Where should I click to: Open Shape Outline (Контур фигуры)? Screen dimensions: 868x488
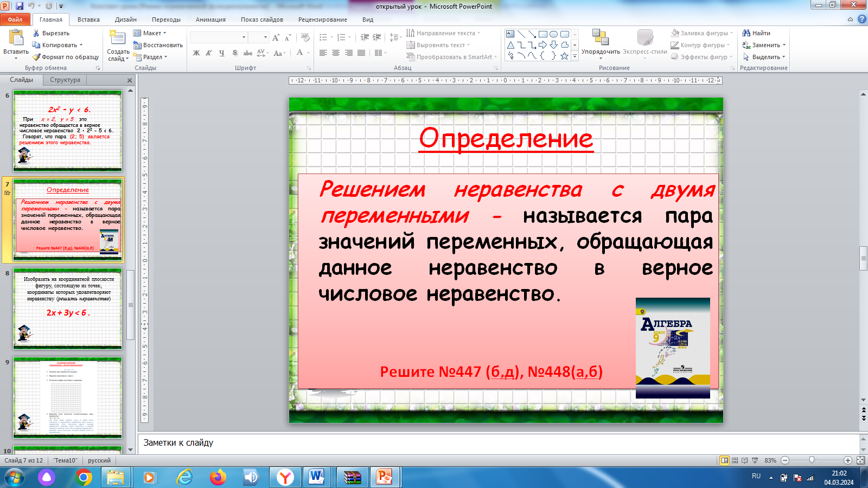tap(700, 45)
